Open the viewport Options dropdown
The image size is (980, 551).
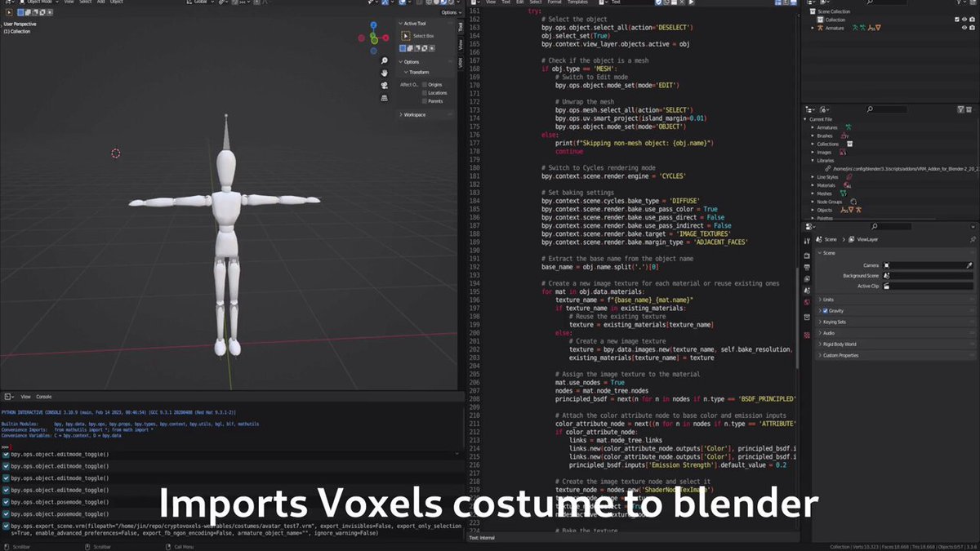pos(451,12)
